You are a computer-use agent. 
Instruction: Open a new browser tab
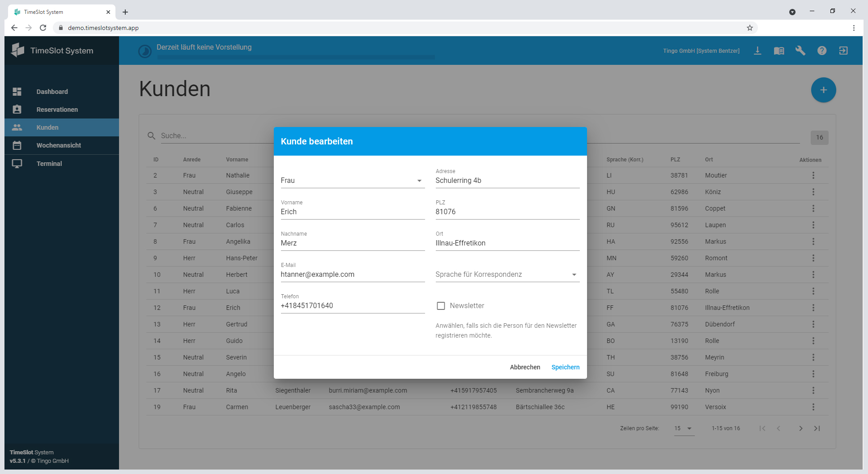coord(125,12)
